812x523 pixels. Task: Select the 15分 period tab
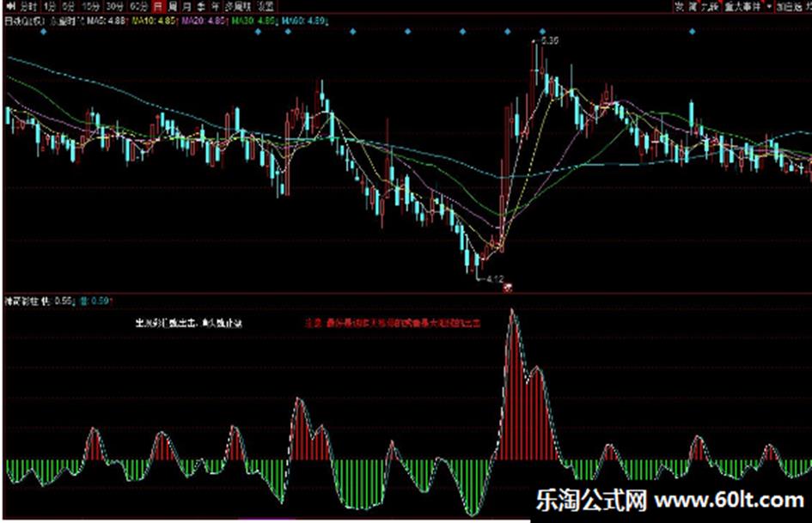(x=90, y=6)
